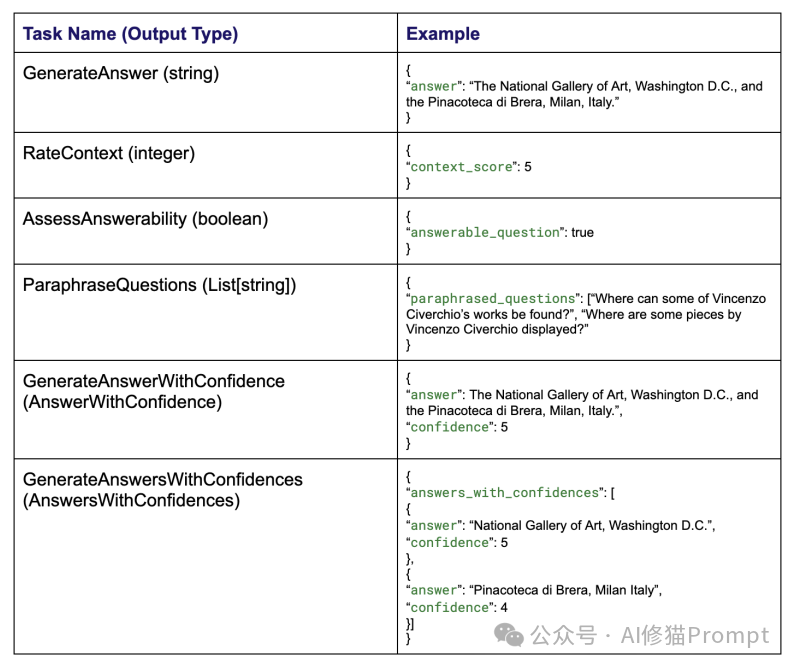Viewport: 793px width, 667px height.
Task: Click the '(AnswersWithConfidences)' output type text
Action: pyautogui.click(x=131, y=500)
